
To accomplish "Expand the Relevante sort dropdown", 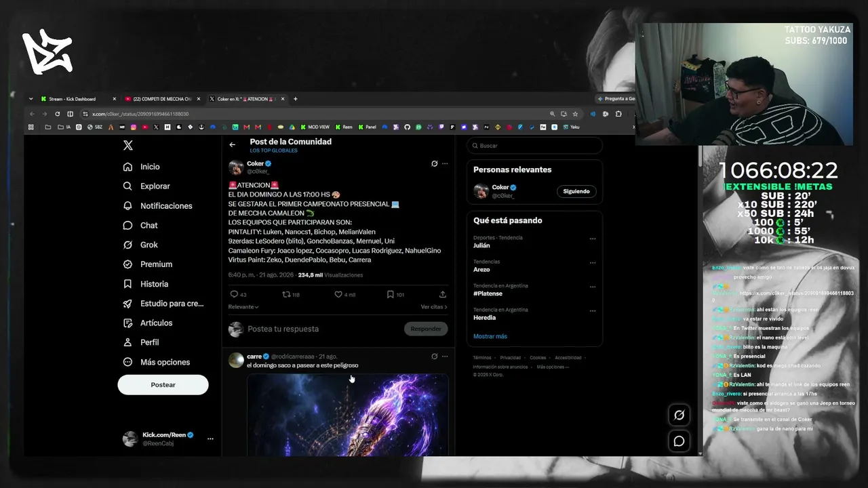I will pyautogui.click(x=243, y=307).
